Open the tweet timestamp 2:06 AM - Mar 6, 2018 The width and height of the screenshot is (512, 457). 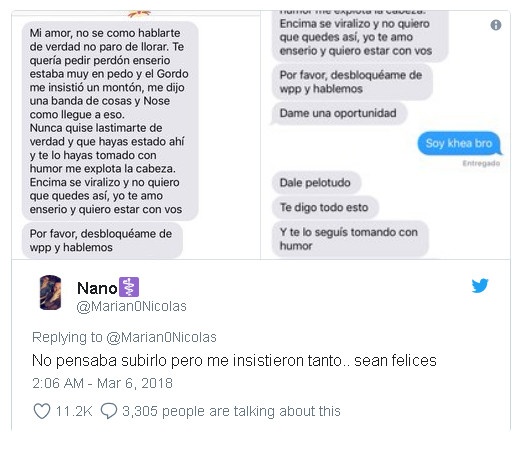pos(102,383)
